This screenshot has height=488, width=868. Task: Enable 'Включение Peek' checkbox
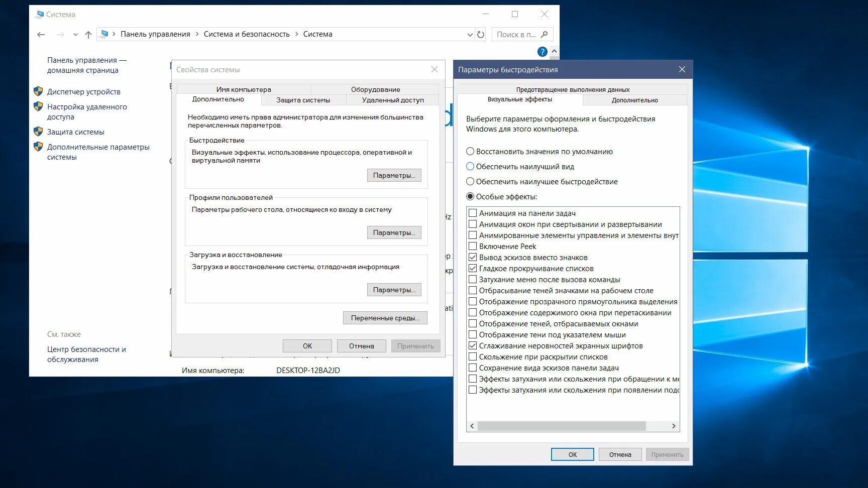pos(473,246)
